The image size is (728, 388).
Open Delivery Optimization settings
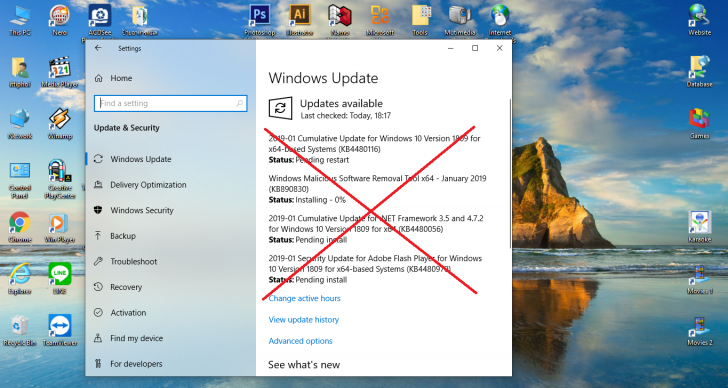point(170,185)
